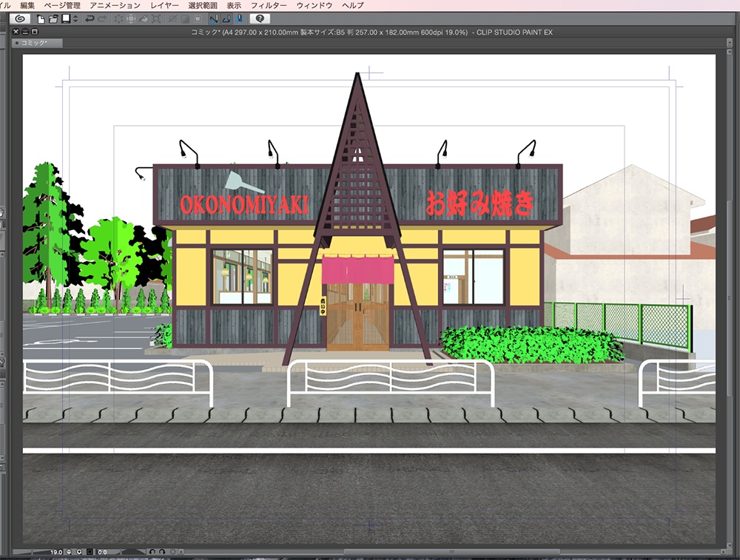Open a file using the folder toolbar icon
The image size is (740, 560).
(x=55, y=18)
